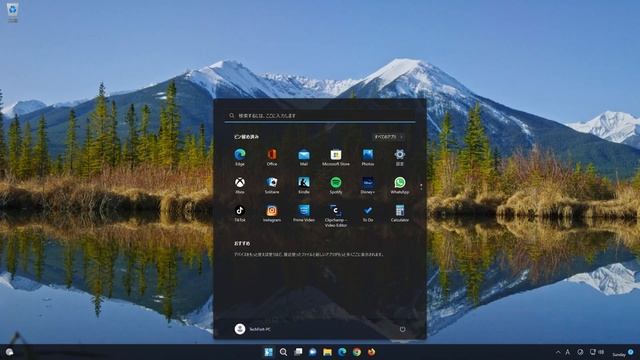Click the Start button on taskbar
The width and height of the screenshot is (640, 360).
[x=268, y=352]
